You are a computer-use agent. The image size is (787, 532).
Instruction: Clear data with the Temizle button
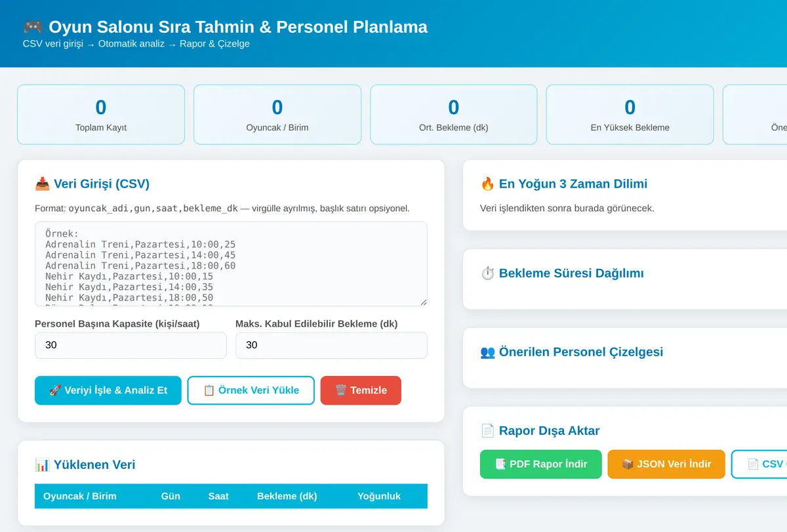coord(361,390)
